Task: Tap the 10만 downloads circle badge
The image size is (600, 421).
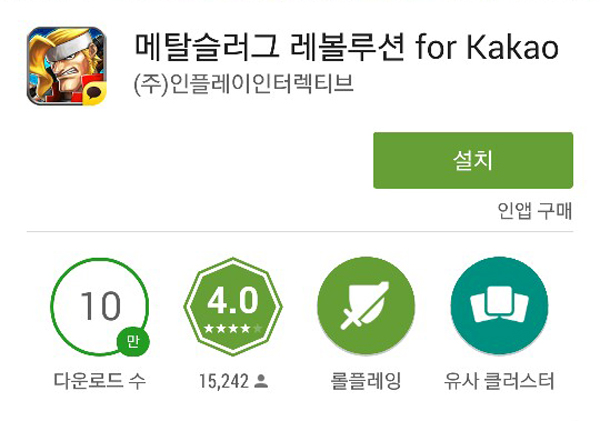Action: tap(100, 307)
